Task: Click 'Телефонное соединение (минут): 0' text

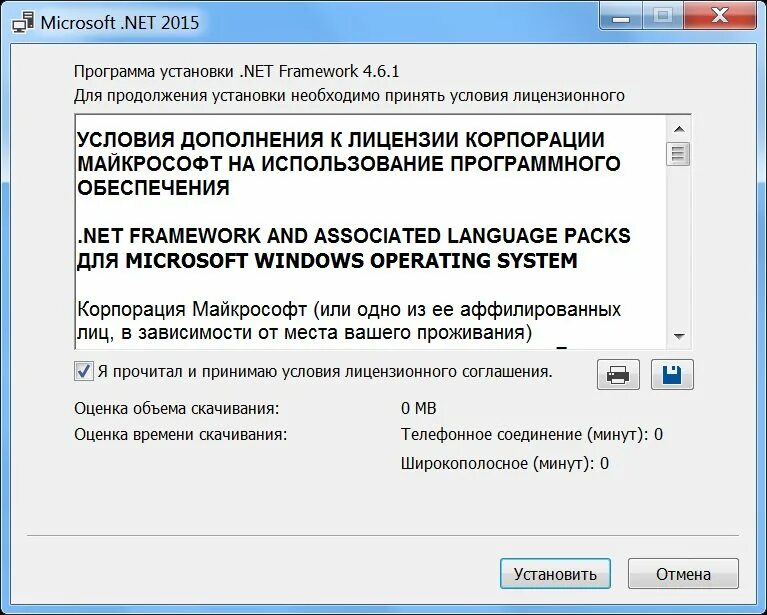Action: click(x=532, y=434)
